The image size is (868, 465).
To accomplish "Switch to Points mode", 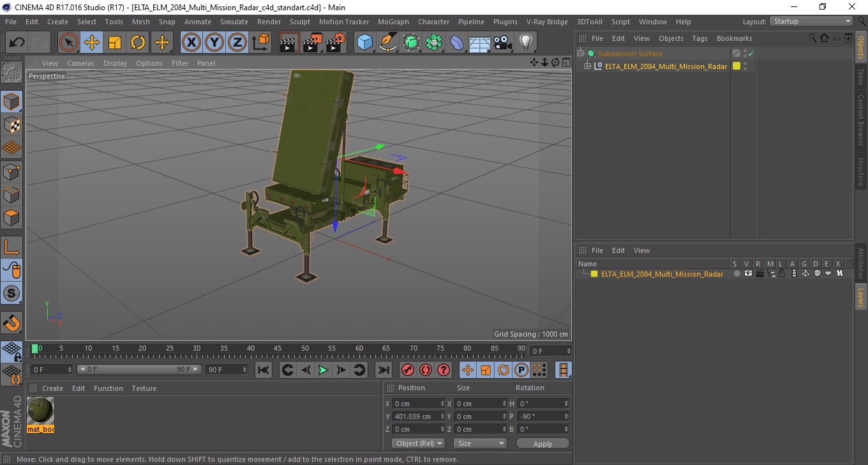I will (x=11, y=171).
